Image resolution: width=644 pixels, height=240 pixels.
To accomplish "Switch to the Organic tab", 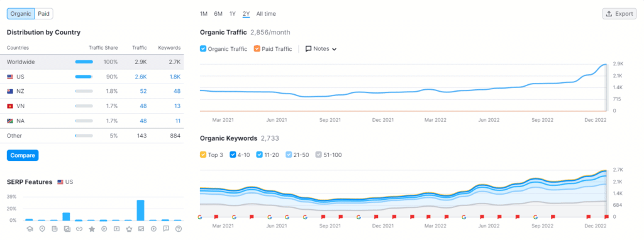I will (21, 14).
